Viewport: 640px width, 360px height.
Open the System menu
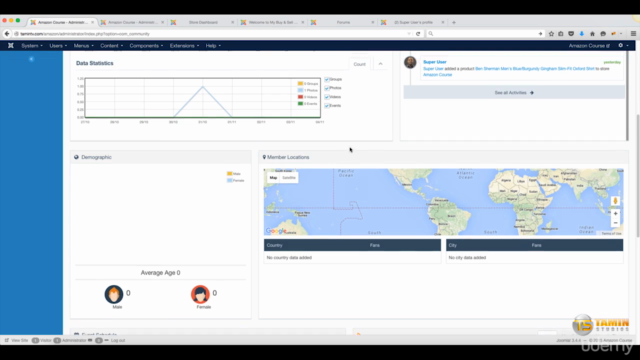(x=32, y=46)
